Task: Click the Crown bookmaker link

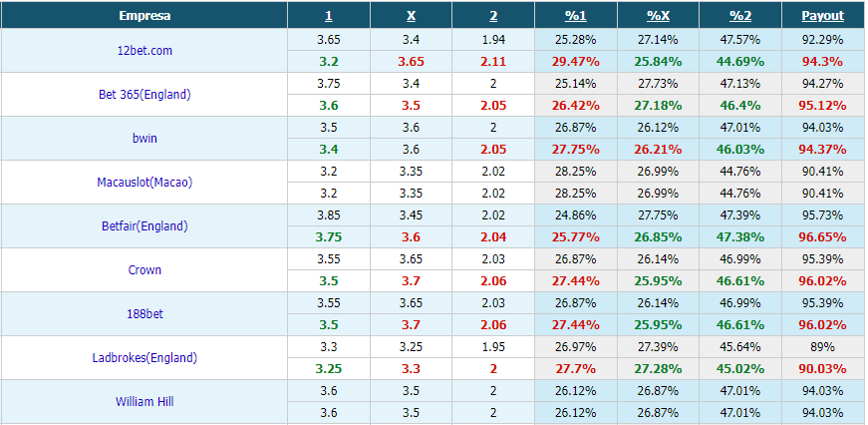Action: [x=145, y=269]
